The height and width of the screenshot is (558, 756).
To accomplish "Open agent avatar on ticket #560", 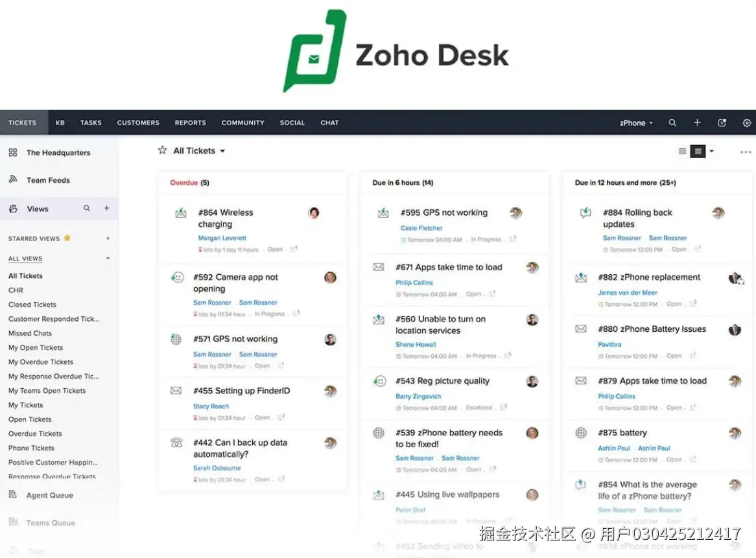I will tap(532, 320).
